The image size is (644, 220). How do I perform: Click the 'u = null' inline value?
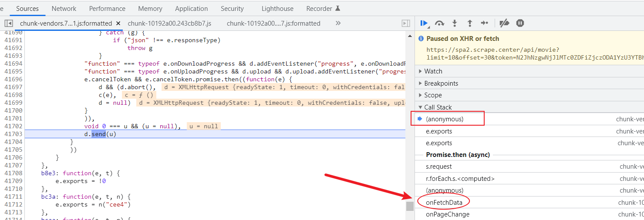[x=204, y=126]
